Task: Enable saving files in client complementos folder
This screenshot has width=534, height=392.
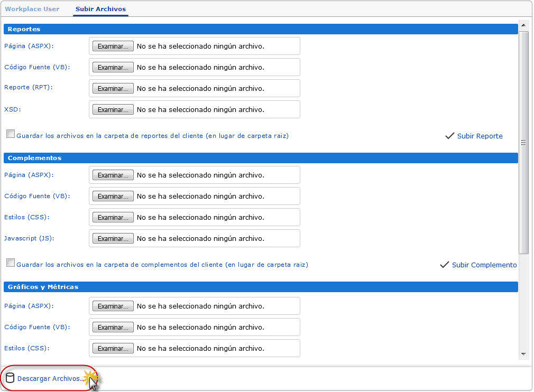Action: (11, 263)
